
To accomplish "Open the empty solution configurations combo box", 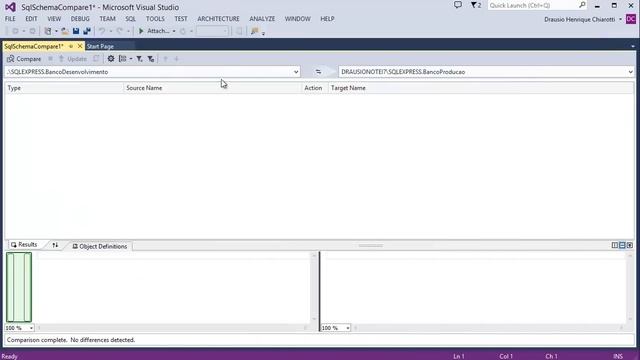I will 212,31.
